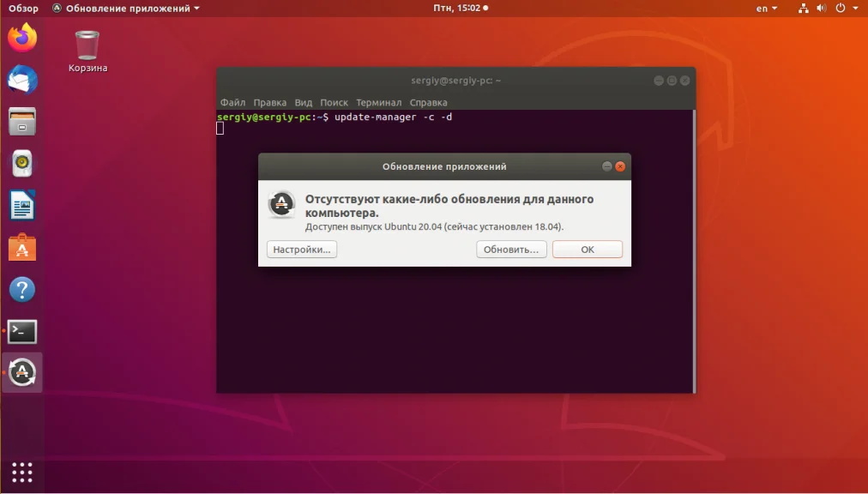
Task: Open Firefox from the dock
Action: [22, 38]
